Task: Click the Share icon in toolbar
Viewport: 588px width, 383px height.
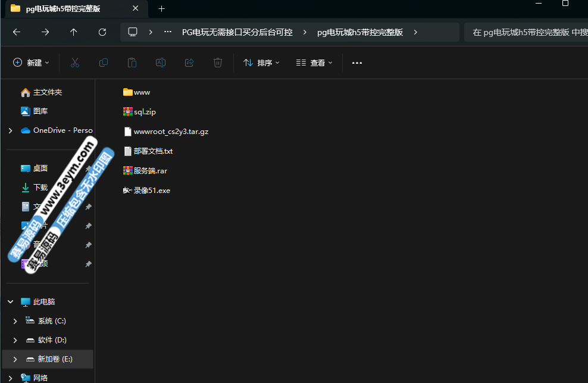Action: point(189,63)
